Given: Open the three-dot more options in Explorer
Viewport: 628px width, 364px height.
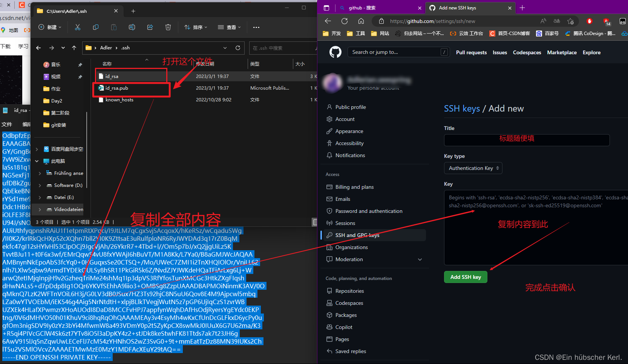Looking at the screenshot, I should (x=256, y=27).
